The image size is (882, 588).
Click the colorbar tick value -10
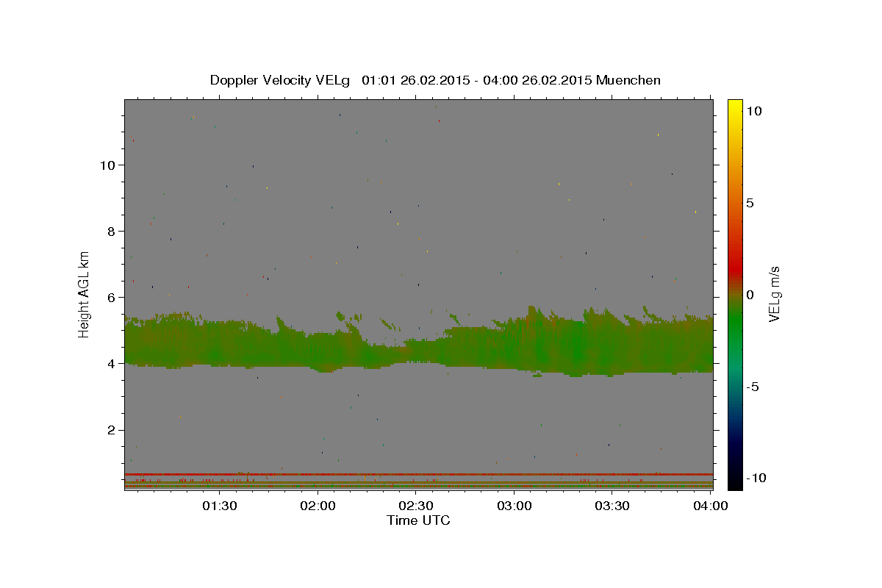[x=756, y=478]
